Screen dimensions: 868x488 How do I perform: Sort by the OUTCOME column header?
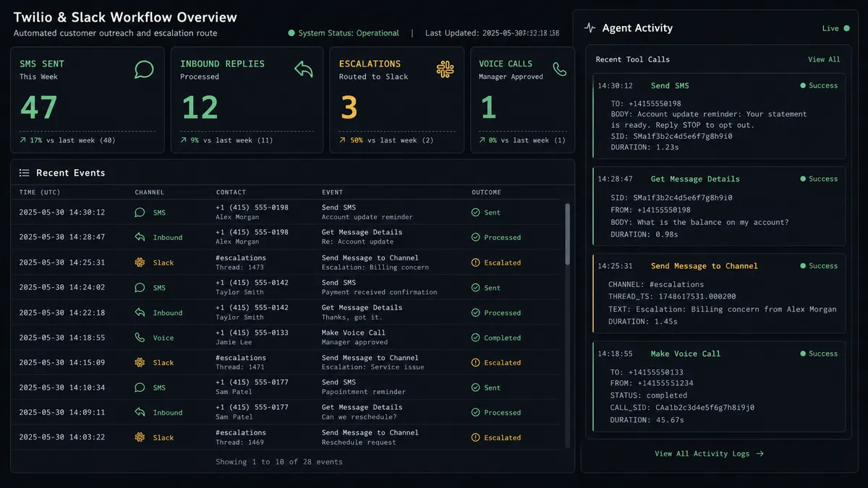486,192
